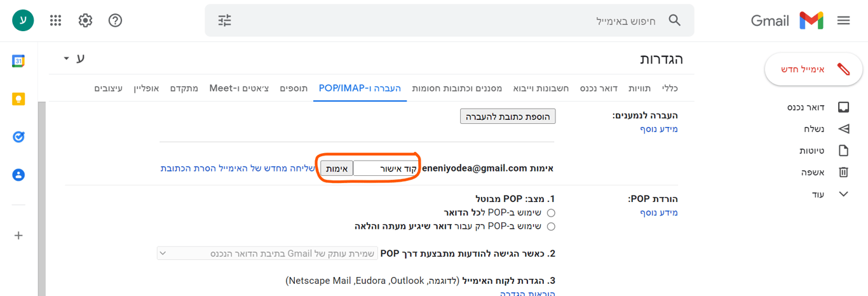This screenshot has width=868, height=296.
Task: Open Google Calendar side panel icon
Action: [x=18, y=61]
